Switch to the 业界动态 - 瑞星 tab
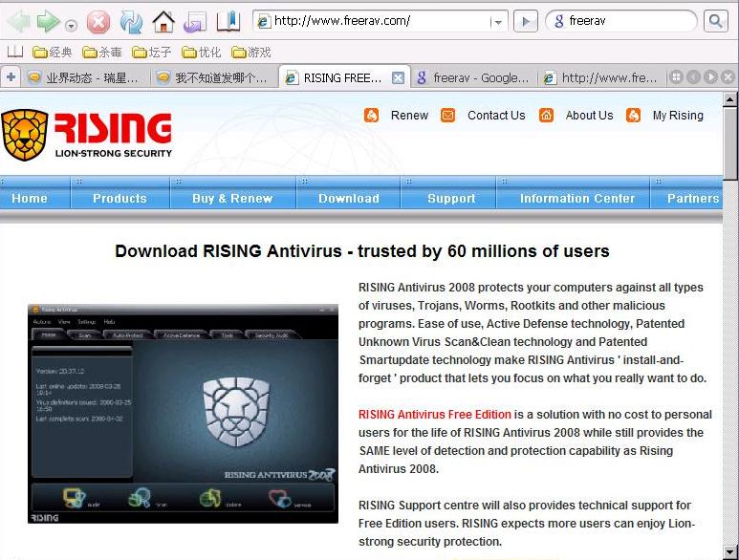739x560 pixels. [85, 77]
